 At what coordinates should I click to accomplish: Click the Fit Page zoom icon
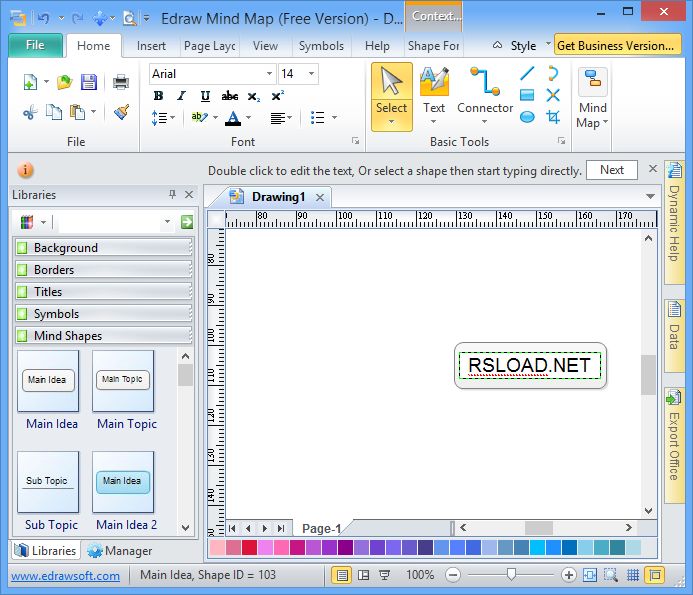point(590,575)
